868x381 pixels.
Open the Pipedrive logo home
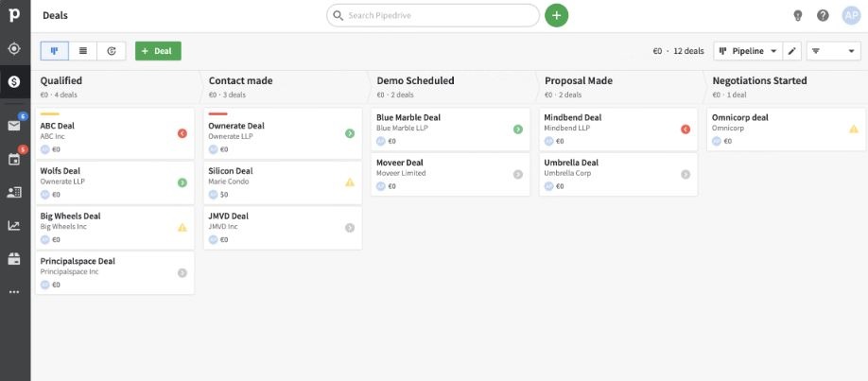click(x=14, y=15)
